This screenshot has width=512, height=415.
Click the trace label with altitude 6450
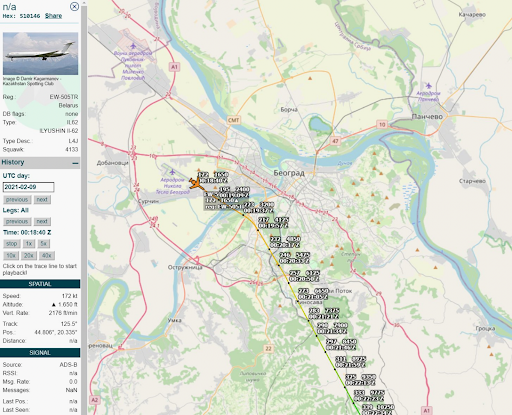click(313, 294)
